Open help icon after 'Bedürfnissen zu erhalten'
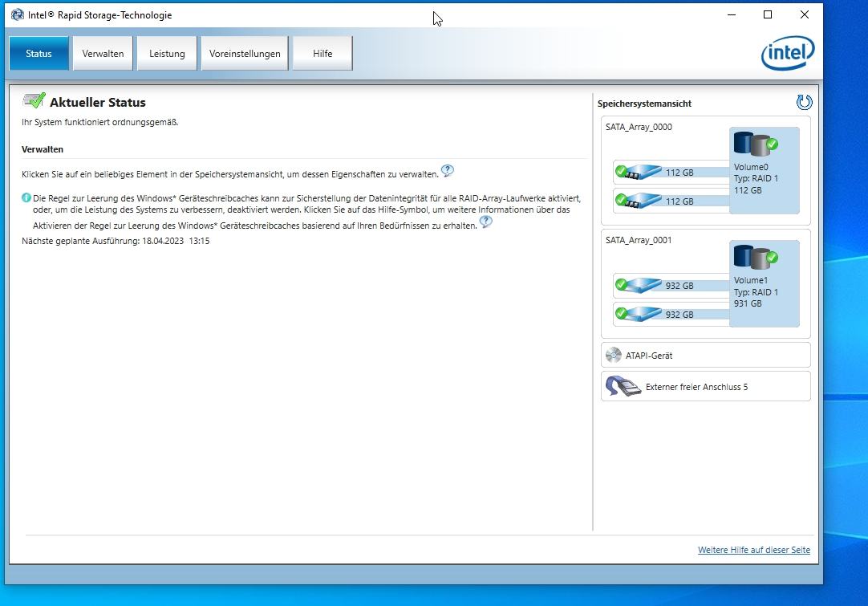868x606 pixels. coord(485,222)
